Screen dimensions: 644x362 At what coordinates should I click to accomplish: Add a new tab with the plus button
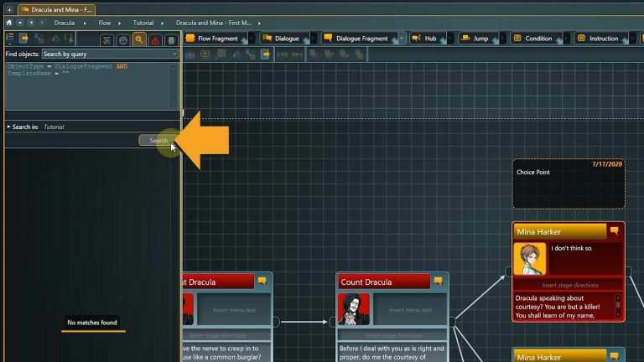point(9,9)
